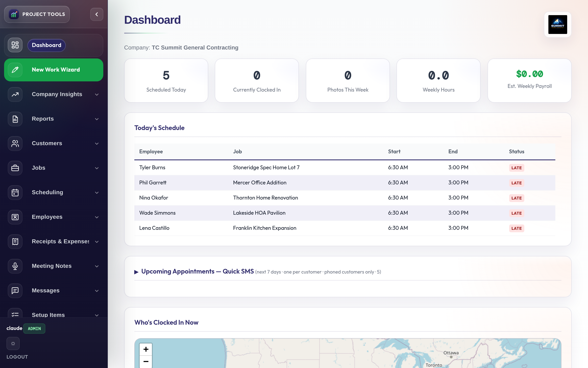Click the Currently Clocked In stat card

[257, 81]
